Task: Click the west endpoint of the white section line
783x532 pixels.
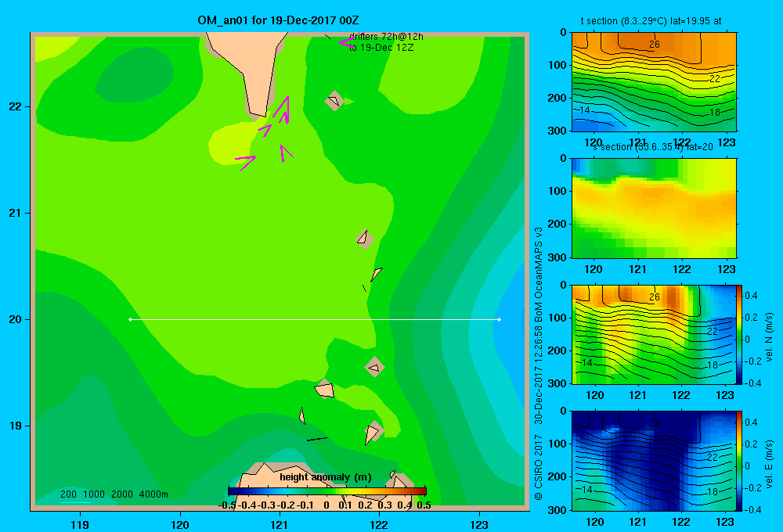Action: (x=130, y=319)
